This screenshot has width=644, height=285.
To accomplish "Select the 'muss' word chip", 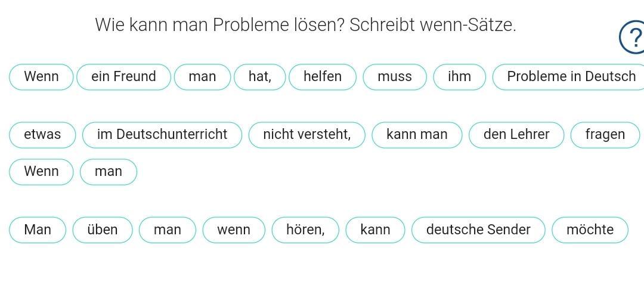I will 395,77.
